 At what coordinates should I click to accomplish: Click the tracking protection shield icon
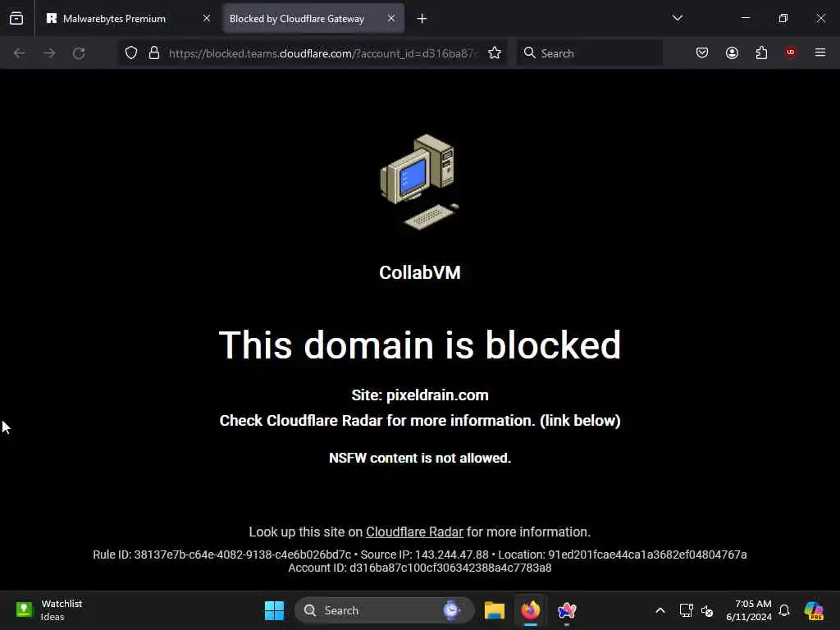131,53
